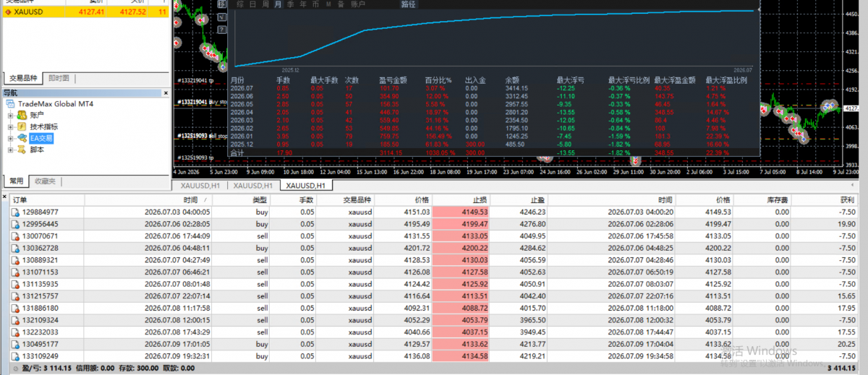Open the ? help button on chart
Image resolution: width=868 pixels, height=375 pixels.
[222, 30]
